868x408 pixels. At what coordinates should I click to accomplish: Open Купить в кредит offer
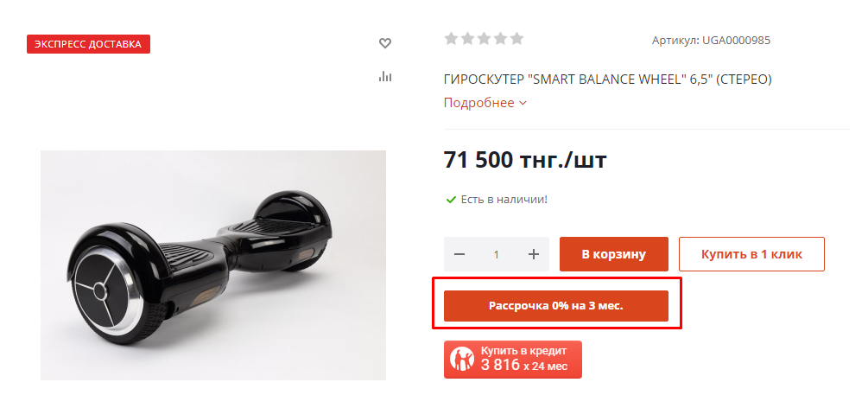pos(513,360)
